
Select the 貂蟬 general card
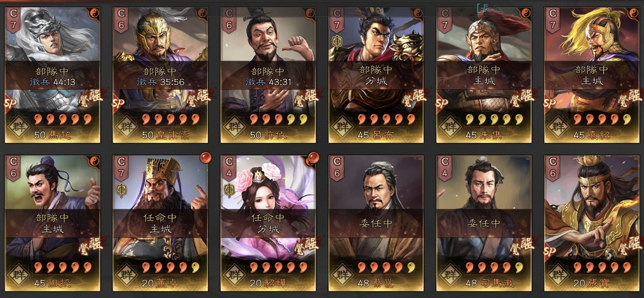268,223
